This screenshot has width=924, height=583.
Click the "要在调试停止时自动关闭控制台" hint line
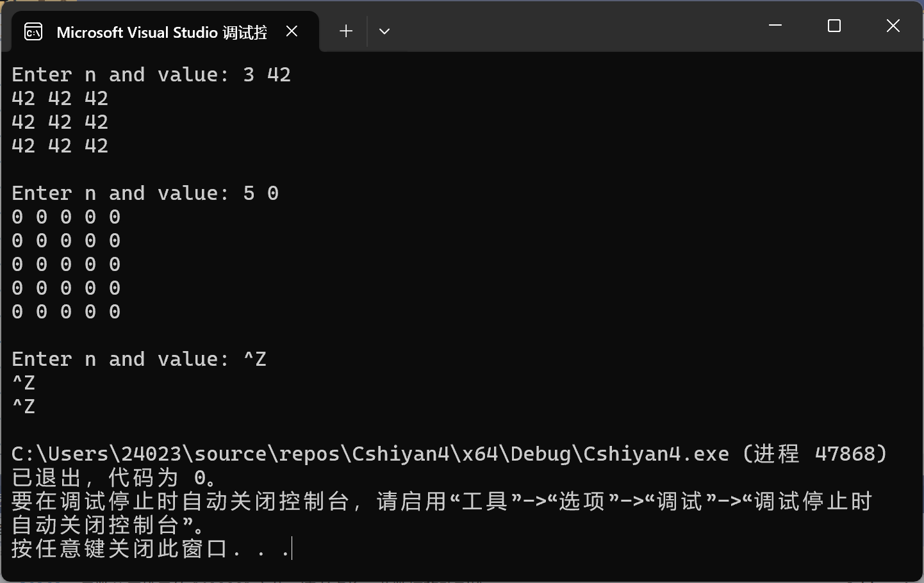[x=179, y=502]
